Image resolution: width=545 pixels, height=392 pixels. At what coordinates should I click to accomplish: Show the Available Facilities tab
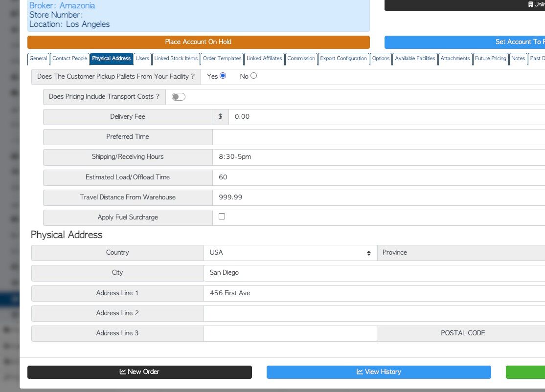tap(415, 58)
